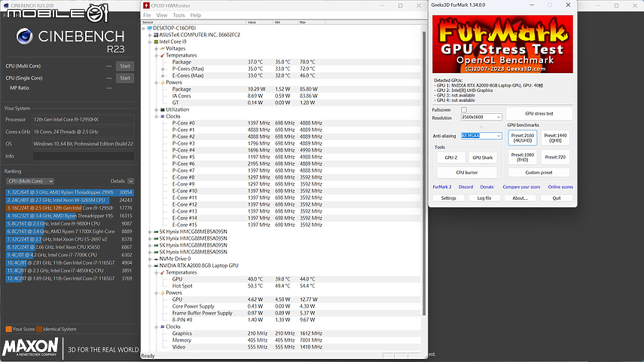Viewport: 644px width, 362px height.
Task: Click the NVIDIA RTX A2000 GPU icon
Action: (156, 265)
